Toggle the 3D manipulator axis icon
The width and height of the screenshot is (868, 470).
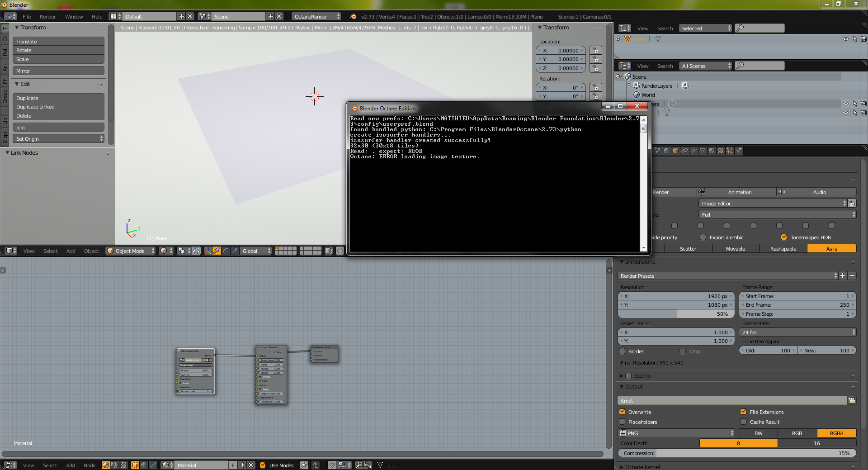point(208,251)
